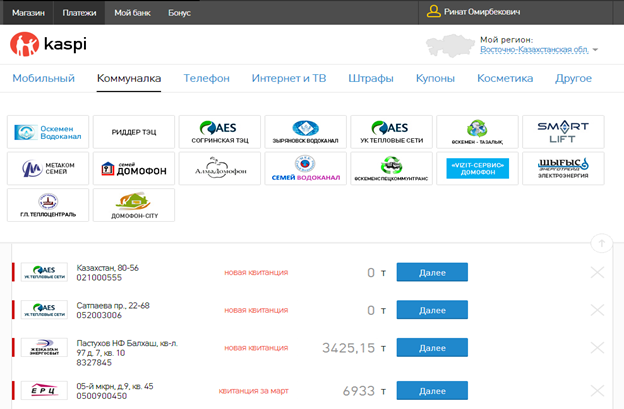Switch to the Косметика tab
This screenshot has width=624, height=409.
point(505,78)
